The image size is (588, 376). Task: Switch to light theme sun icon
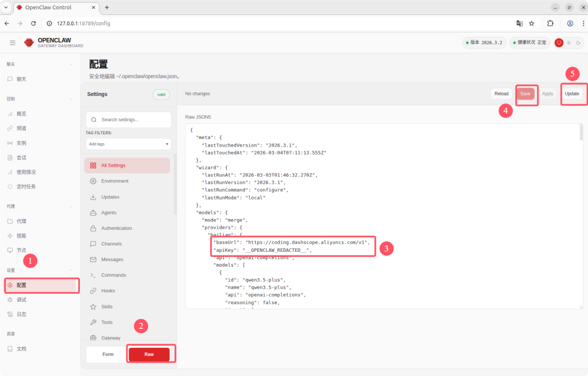(568, 43)
